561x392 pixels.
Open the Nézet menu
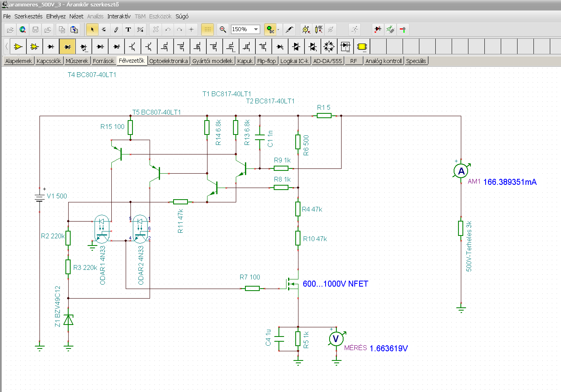pos(76,16)
